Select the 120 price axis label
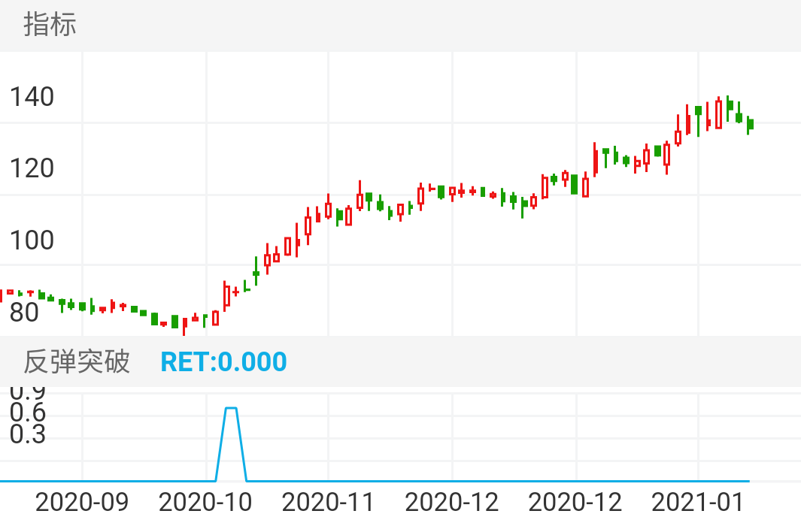 32,168
